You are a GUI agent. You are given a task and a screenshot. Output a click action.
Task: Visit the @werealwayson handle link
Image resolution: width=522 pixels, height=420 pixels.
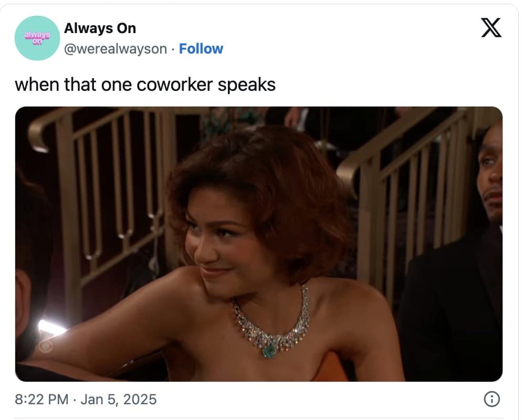pos(116,49)
